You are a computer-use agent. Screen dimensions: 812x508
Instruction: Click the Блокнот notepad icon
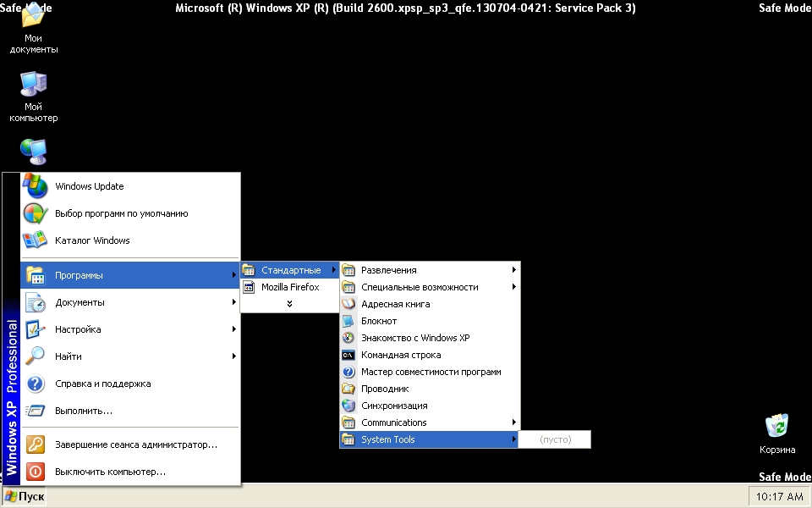[348, 321]
